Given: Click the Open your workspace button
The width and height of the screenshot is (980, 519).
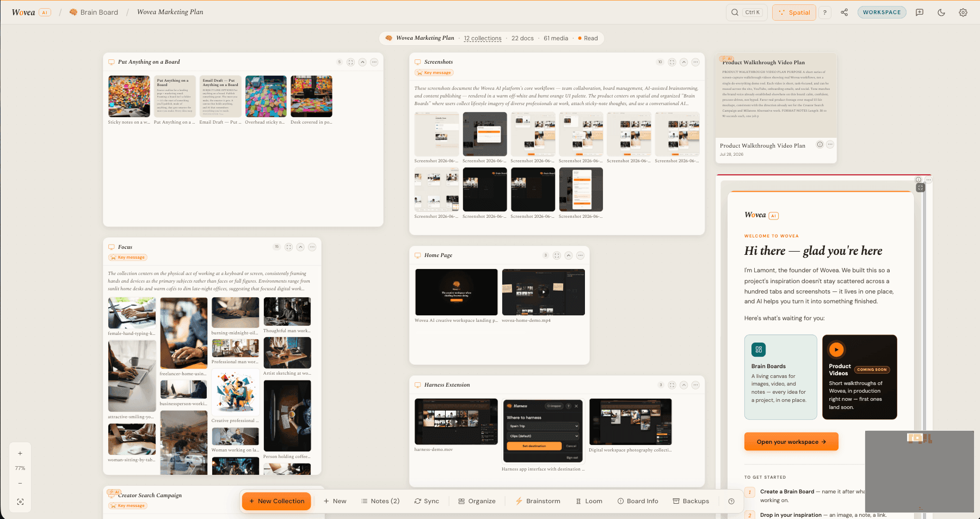Looking at the screenshot, I should 791,442.
